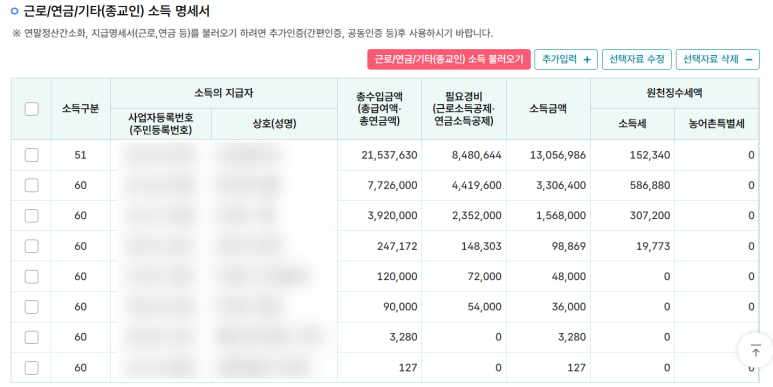Viewport: 773px width, 387px height.
Task: Check the row with total 3,280
Action: 32,337
